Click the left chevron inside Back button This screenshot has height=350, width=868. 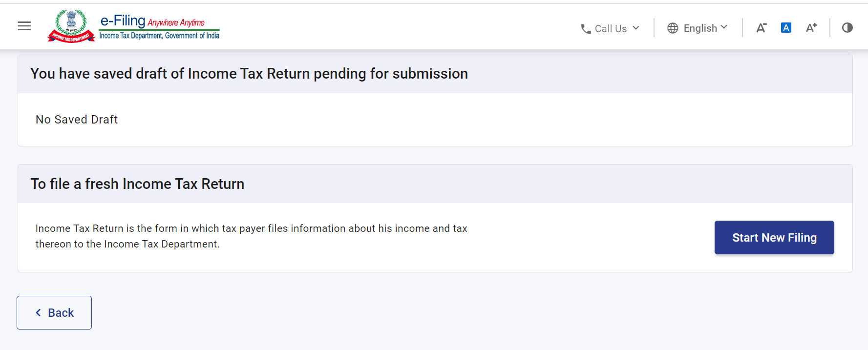tap(38, 312)
